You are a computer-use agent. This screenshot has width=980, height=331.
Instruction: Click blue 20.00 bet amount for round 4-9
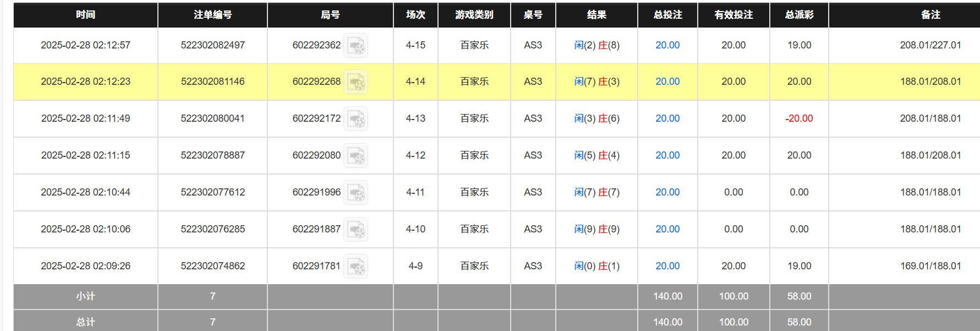pos(667,266)
